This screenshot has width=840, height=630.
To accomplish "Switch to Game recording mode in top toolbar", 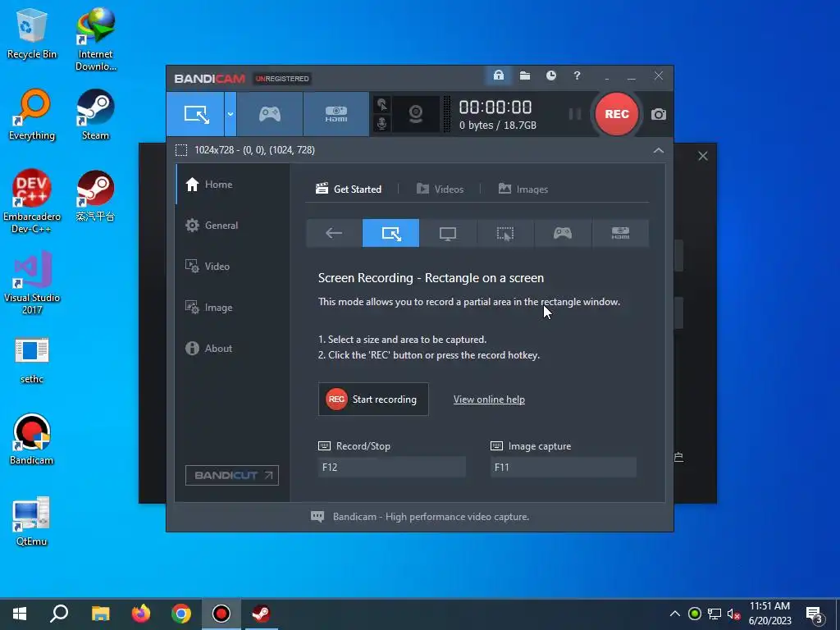I will pyautogui.click(x=269, y=113).
